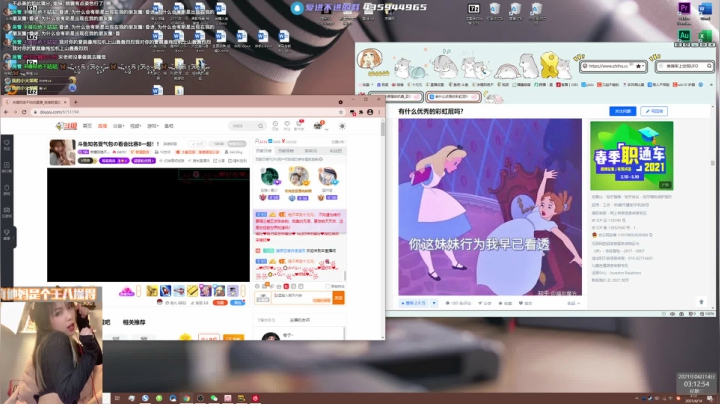Image resolution: width=720 pixels, height=404 pixels.
Task: Open the 春季职通车 2021 ad image
Action: click(631, 156)
